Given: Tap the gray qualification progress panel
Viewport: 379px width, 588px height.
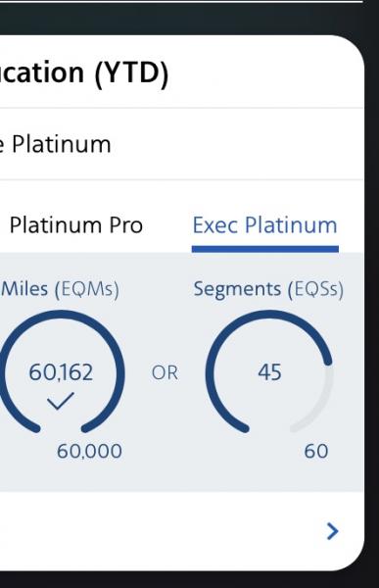Looking at the screenshot, I should tap(182, 372).
